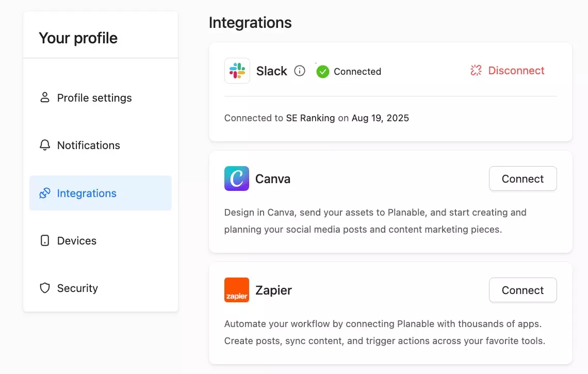This screenshot has width=588, height=374.
Task: Connect the Canva integration
Action: click(x=522, y=178)
